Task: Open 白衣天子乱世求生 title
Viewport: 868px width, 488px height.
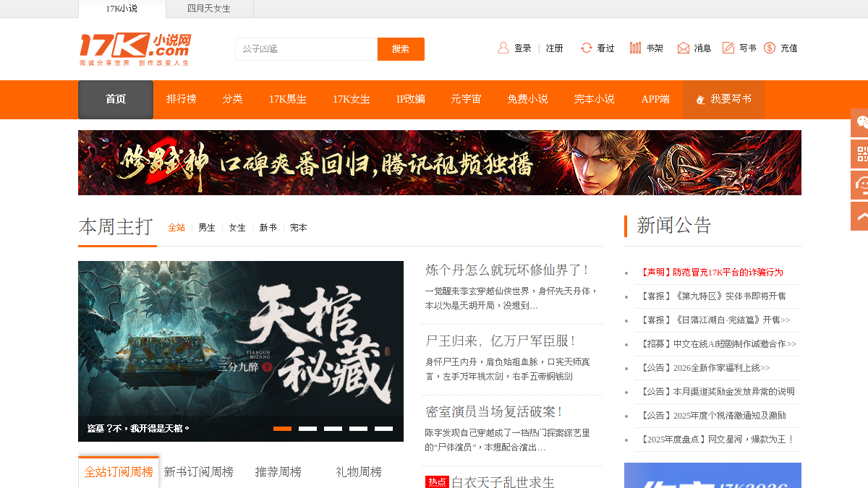Action: click(503, 481)
